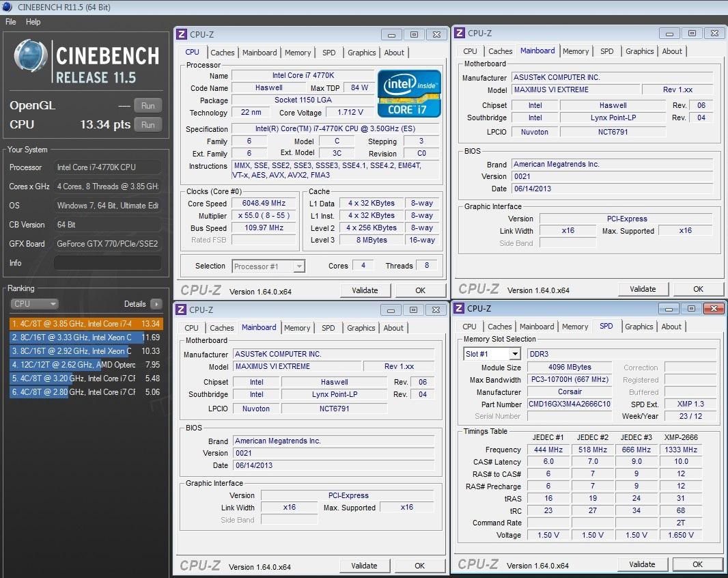
Task: Select ranking row 1 with 13.34 score
Action: click(x=86, y=323)
